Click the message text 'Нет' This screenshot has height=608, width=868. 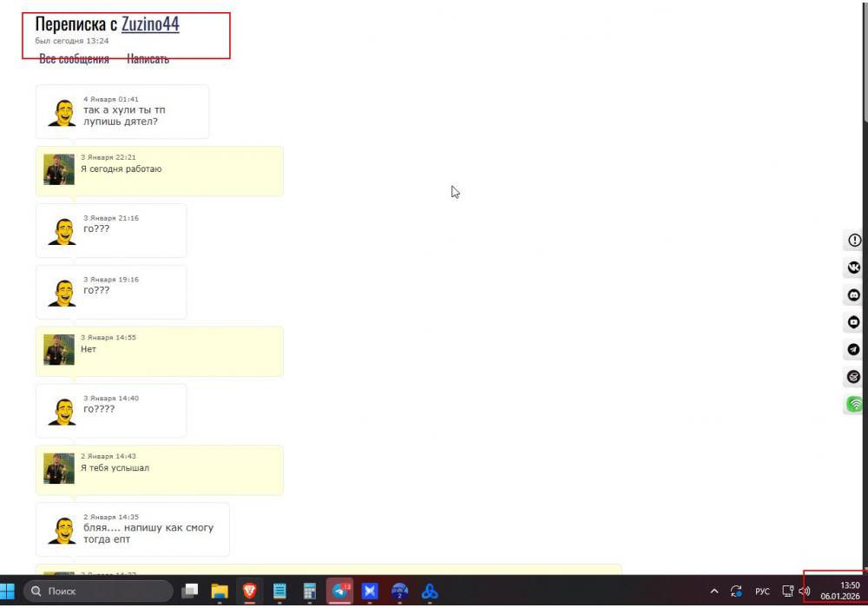point(89,349)
